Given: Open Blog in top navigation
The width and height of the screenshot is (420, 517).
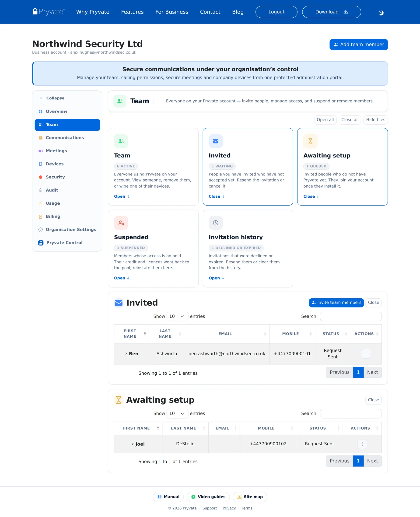Looking at the screenshot, I should (238, 12).
